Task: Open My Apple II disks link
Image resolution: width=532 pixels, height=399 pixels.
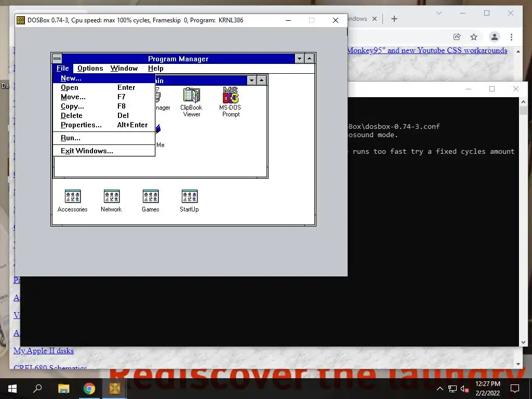Action: [44, 351]
